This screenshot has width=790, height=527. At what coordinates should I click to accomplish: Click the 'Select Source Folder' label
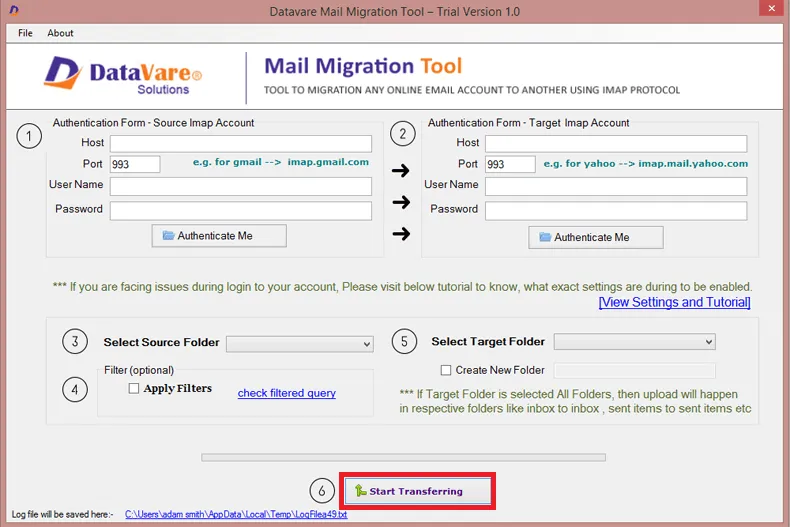tap(161, 342)
